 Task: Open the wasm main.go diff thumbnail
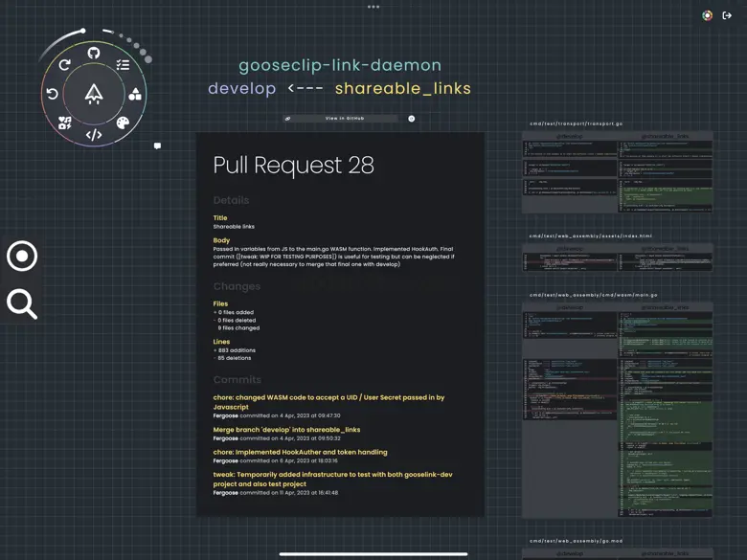[x=617, y=410]
